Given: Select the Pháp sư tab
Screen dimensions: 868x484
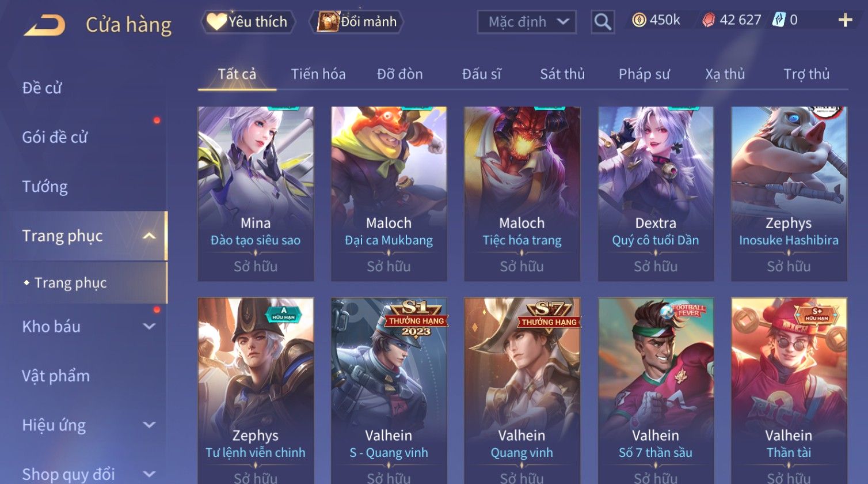Looking at the screenshot, I should (x=644, y=74).
